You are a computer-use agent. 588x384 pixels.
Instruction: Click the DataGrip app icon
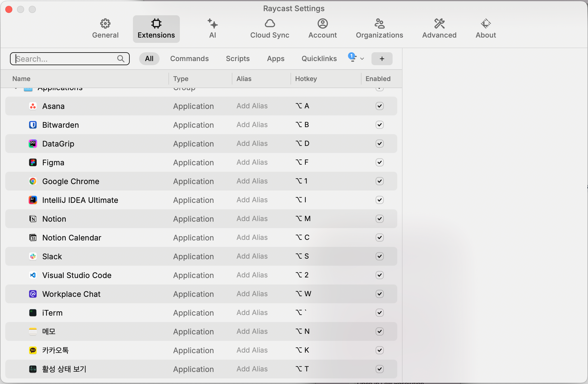pyautogui.click(x=33, y=144)
